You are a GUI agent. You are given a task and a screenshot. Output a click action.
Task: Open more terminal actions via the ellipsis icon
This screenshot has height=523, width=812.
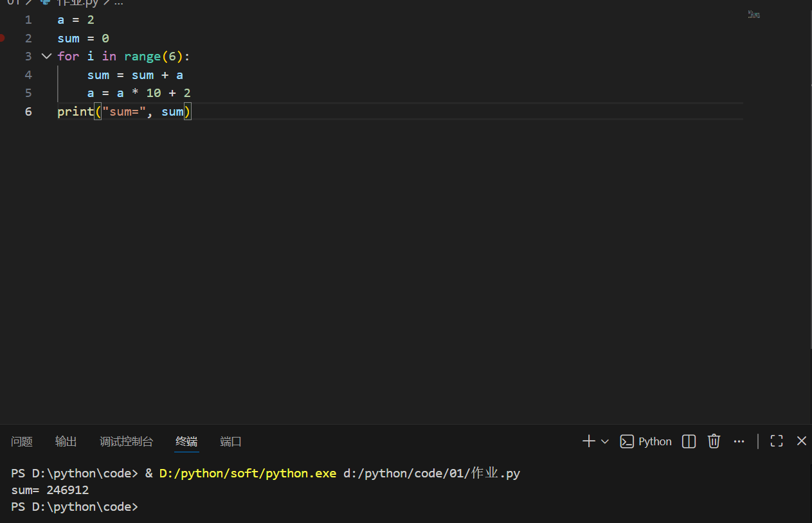point(739,441)
